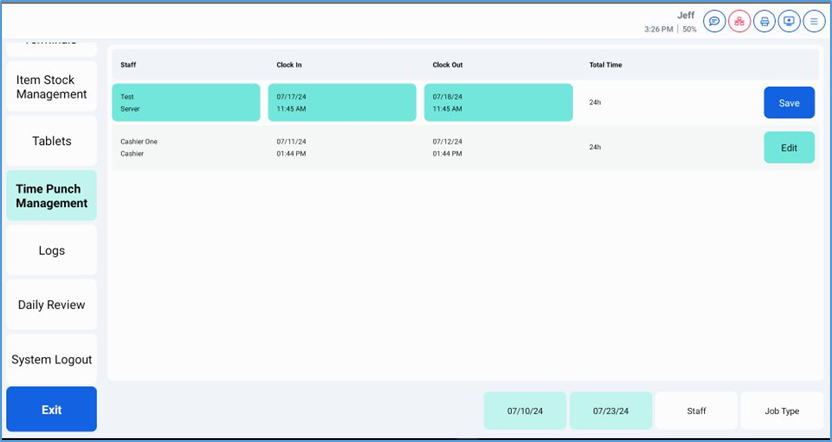
Task: Open the hamburger menu icon
Action: coord(813,21)
